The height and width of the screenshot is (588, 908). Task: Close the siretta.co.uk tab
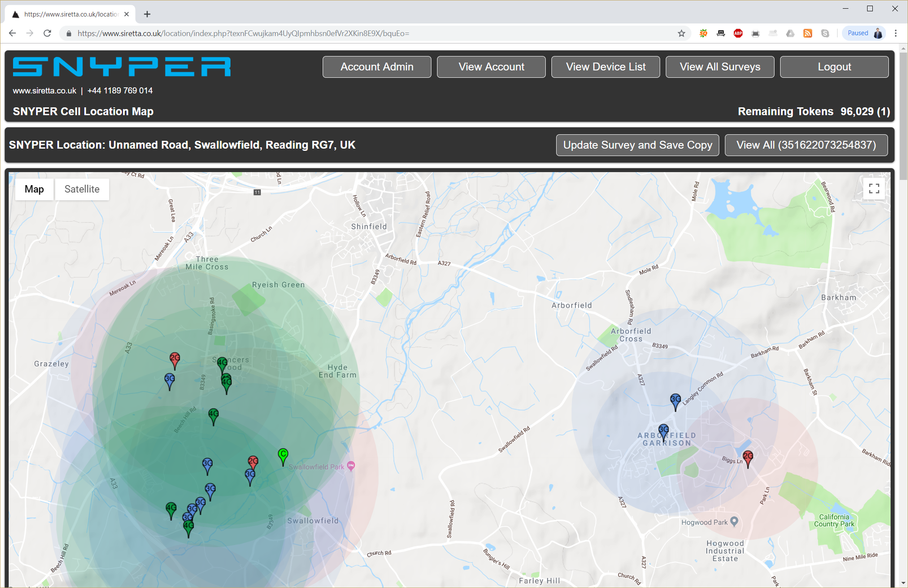(127, 14)
